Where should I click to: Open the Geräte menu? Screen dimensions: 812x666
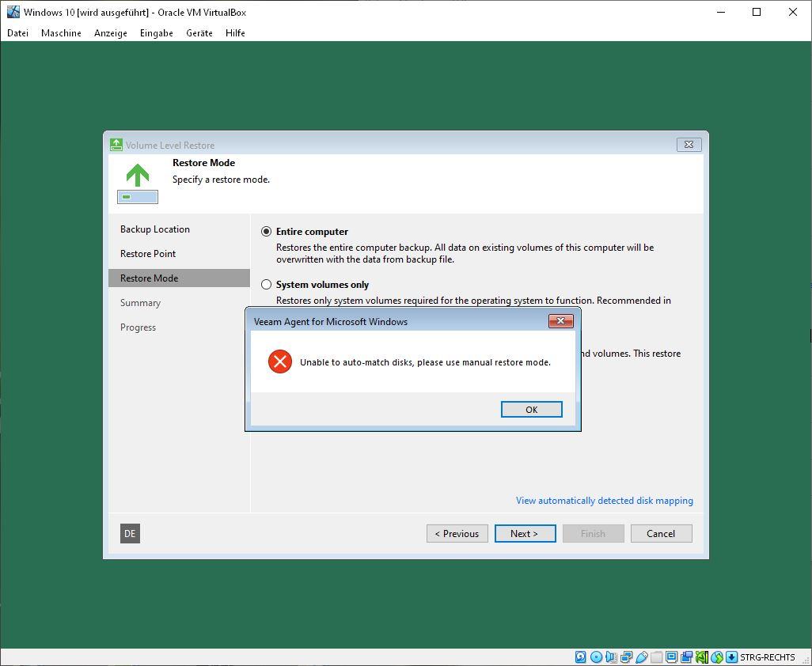199,33
